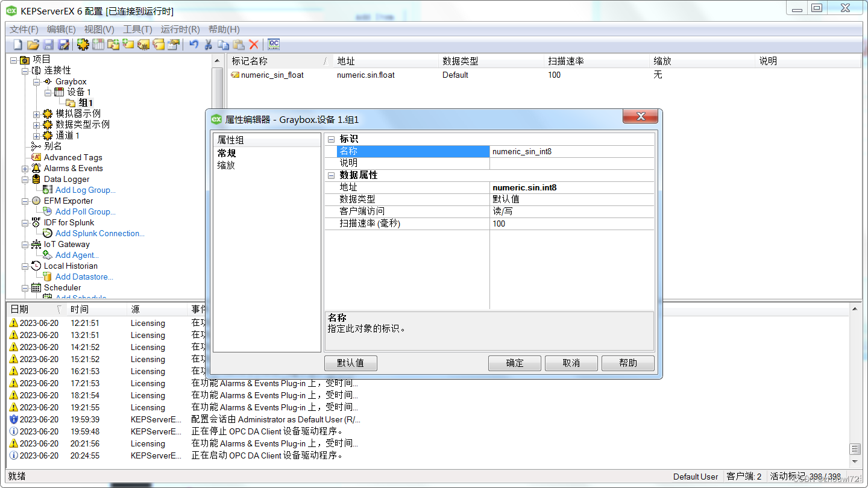Screen dimensions: 868x488
Task: Open the 工具(T) menu
Action: coord(138,29)
